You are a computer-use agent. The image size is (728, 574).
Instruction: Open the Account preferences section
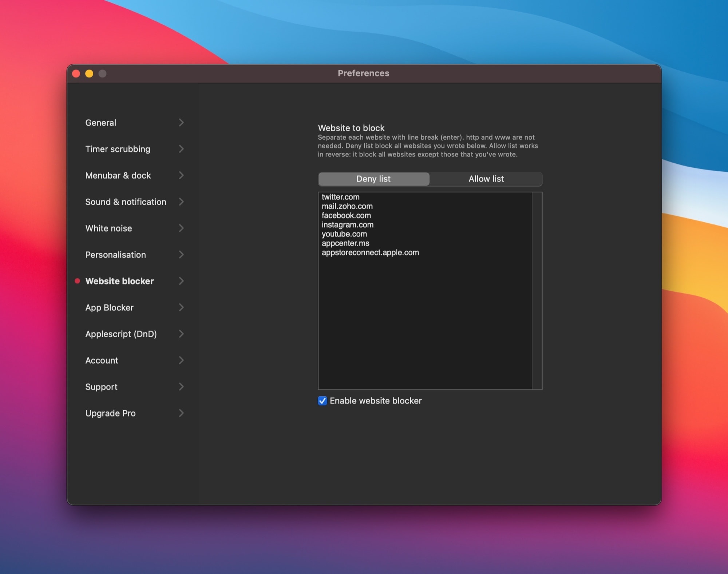(102, 360)
